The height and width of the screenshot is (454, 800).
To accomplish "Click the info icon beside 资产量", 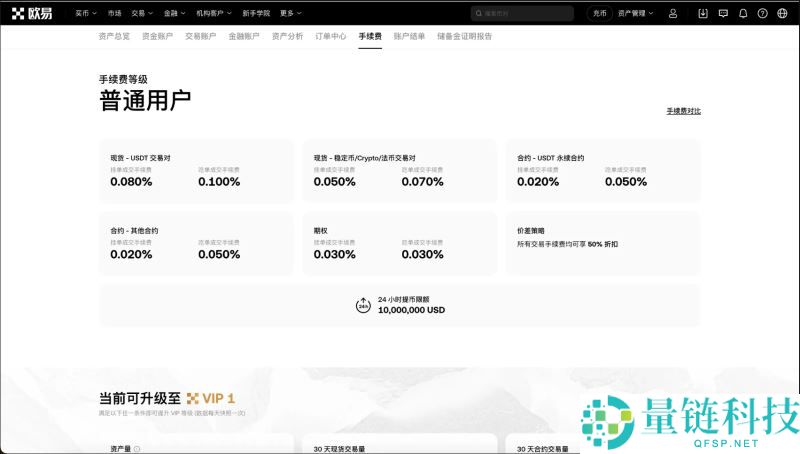I will 137,449.
